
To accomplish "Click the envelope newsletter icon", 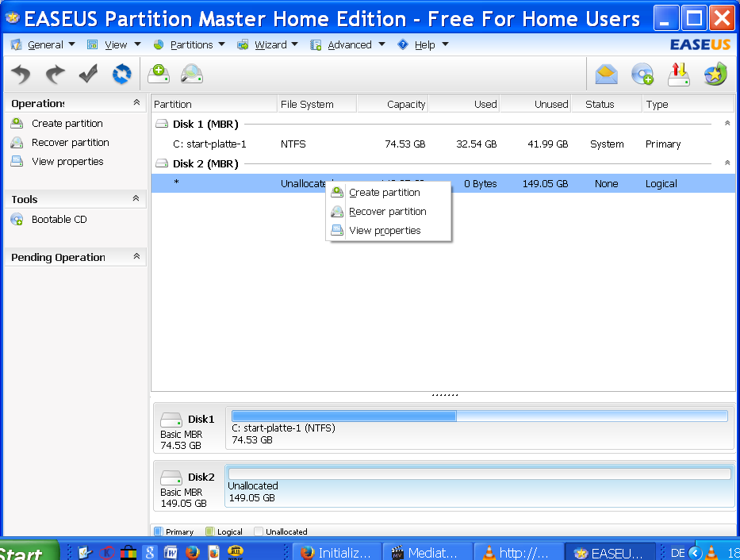I will tap(607, 75).
